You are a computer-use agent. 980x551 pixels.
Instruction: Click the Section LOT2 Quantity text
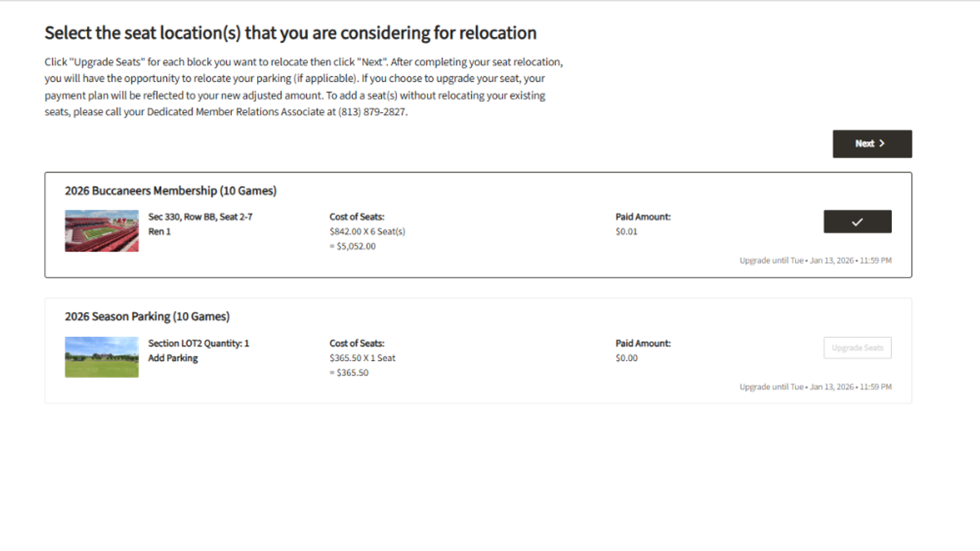(x=199, y=343)
